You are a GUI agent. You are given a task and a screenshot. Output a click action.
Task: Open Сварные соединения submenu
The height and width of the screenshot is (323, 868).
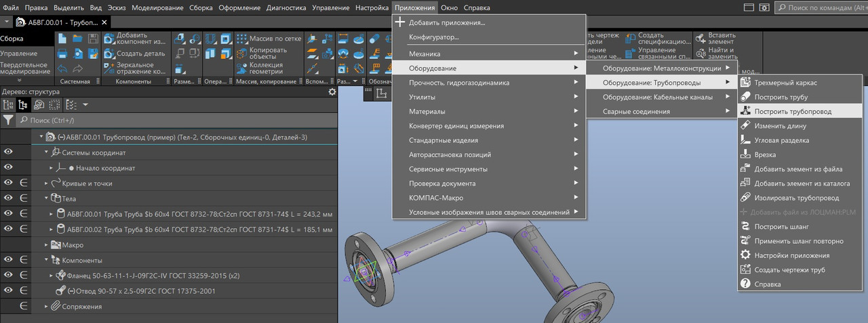(x=662, y=111)
